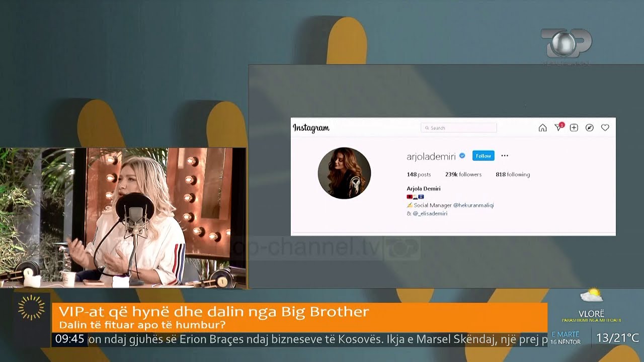The height and width of the screenshot is (362, 644).
Task: Open messages icon with red badge
Action: 558,127
